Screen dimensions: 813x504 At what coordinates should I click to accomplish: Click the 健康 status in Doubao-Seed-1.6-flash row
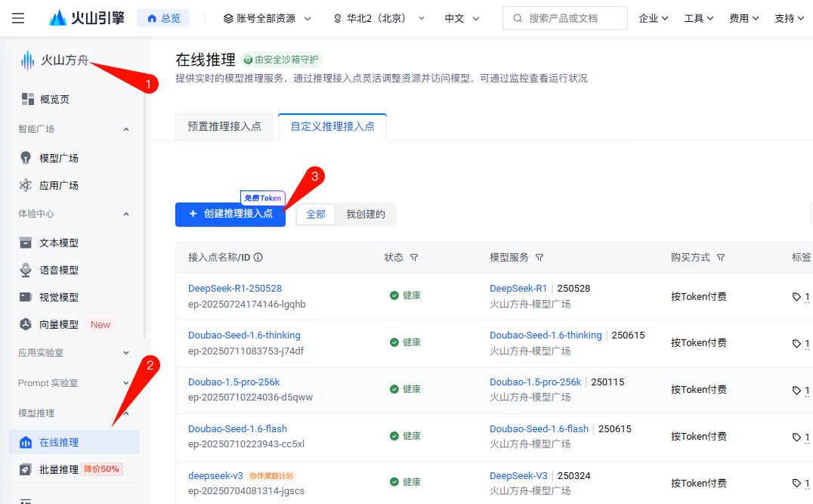[x=406, y=436]
